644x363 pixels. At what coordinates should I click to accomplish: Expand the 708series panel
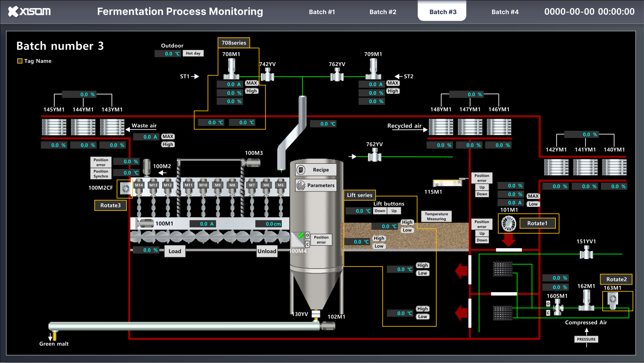tap(233, 43)
